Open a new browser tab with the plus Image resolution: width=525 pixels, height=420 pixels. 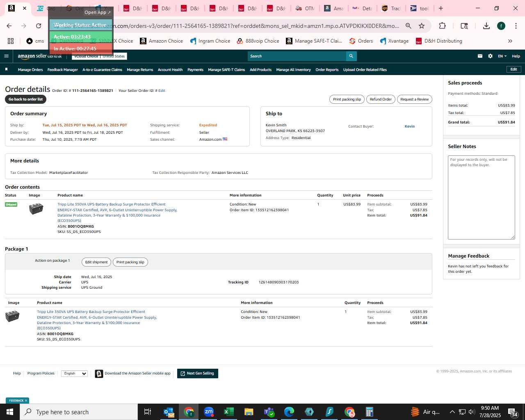coord(441,8)
